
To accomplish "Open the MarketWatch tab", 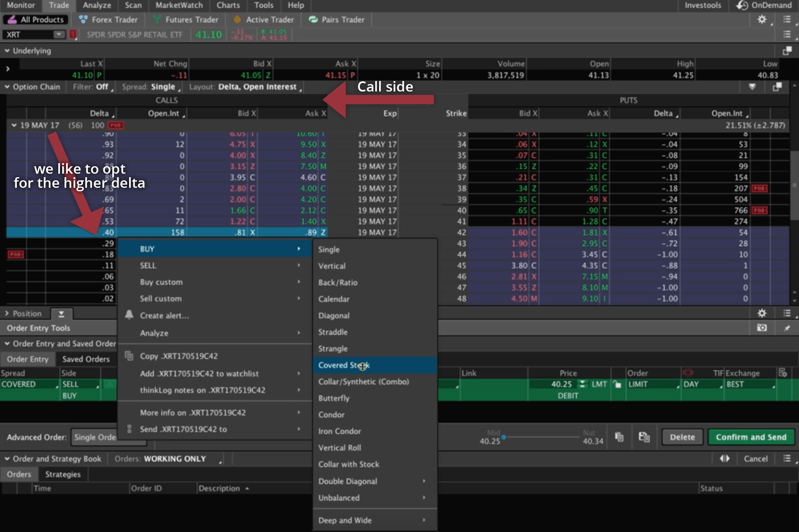I will coord(179,5).
